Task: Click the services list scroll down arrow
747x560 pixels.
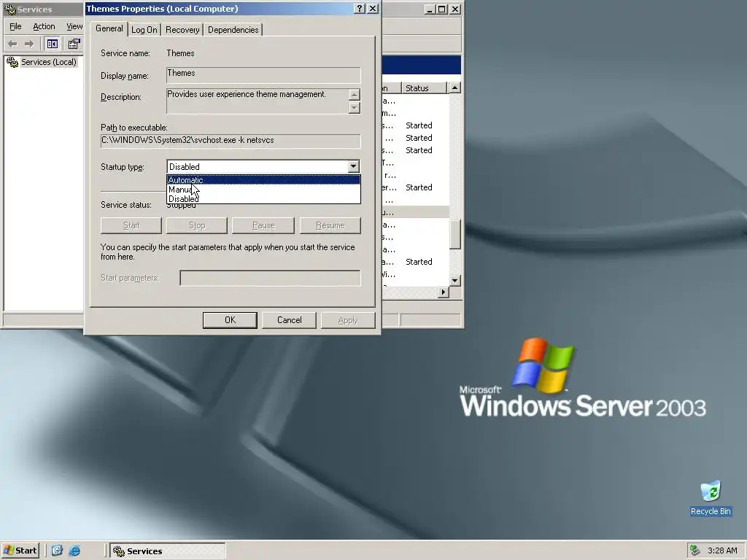Action: [455, 281]
